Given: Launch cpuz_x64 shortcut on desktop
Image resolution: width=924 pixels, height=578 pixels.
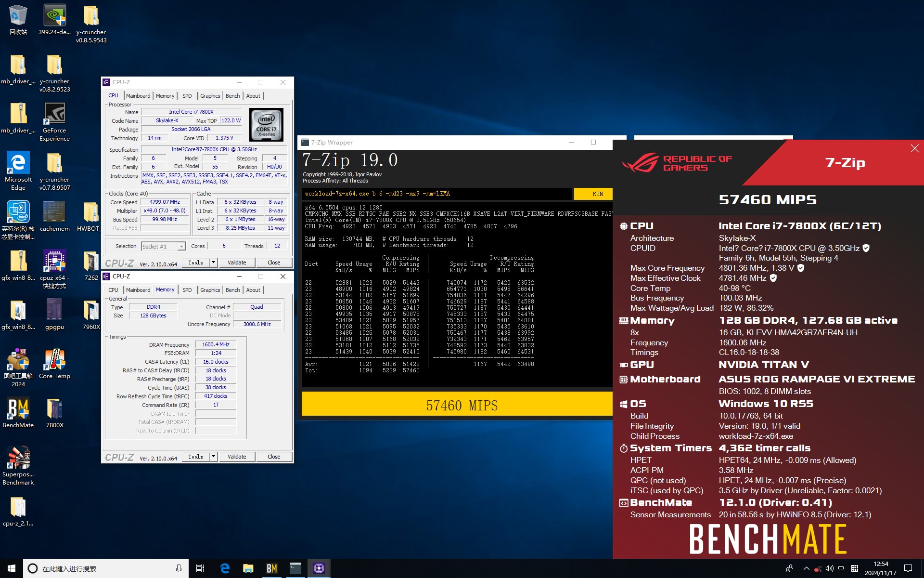Looking at the screenshot, I should coord(54,269).
